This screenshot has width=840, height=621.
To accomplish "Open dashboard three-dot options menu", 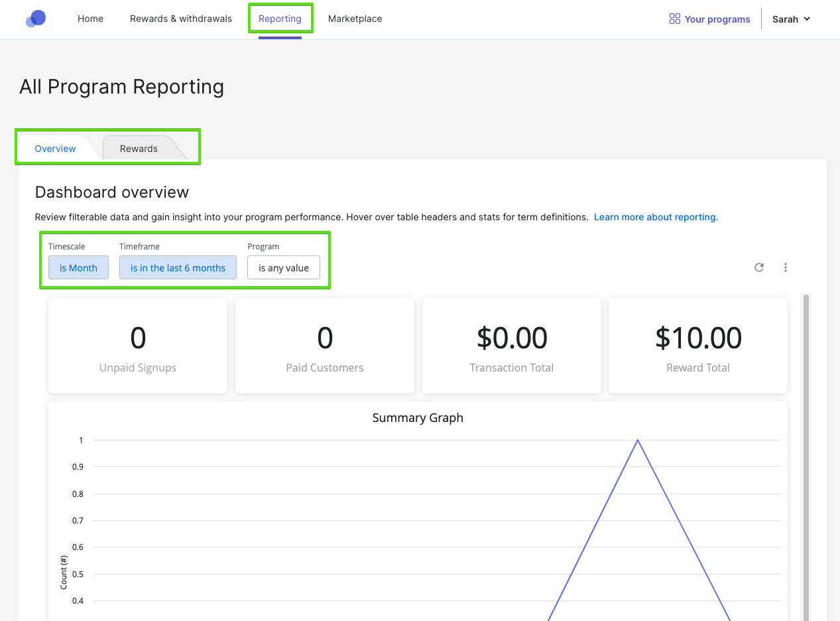I will pos(786,267).
